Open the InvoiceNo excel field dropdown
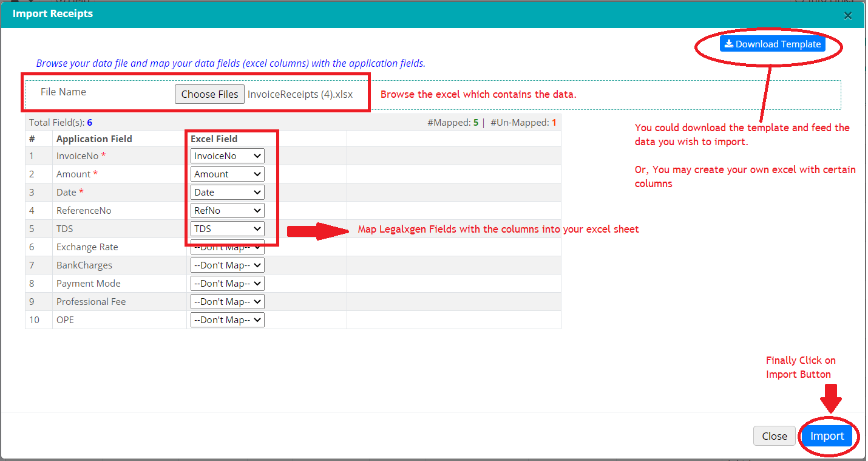 coord(228,156)
